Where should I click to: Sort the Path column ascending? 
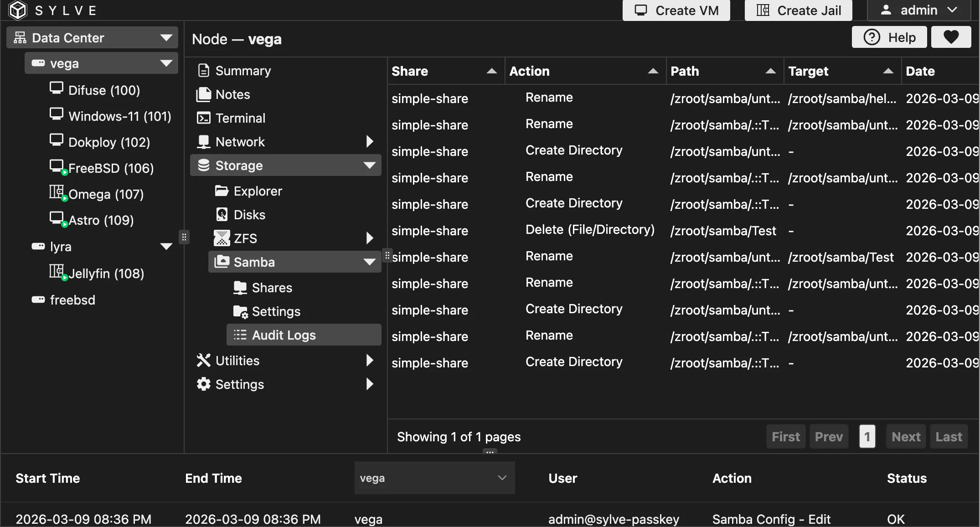770,71
